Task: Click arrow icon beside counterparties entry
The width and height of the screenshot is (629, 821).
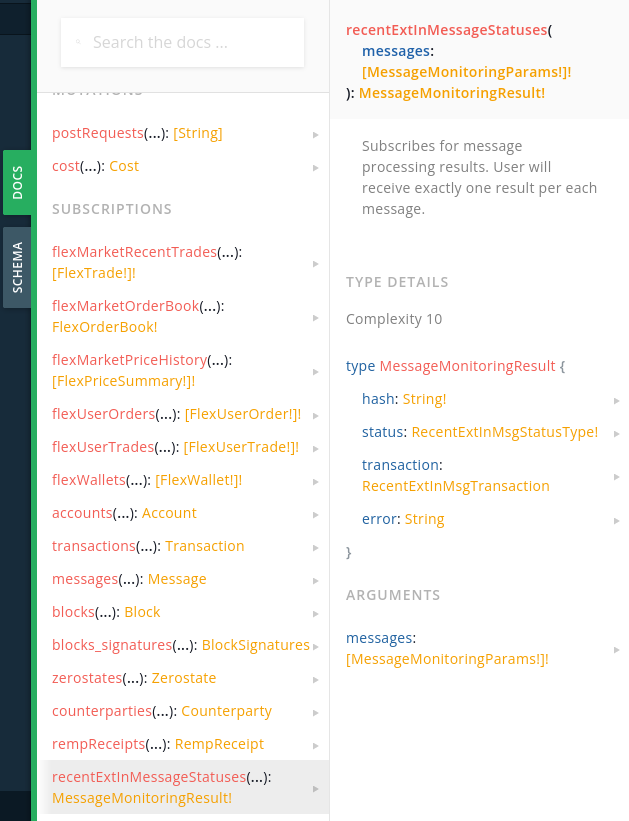Action: pyautogui.click(x=316, y=712)
